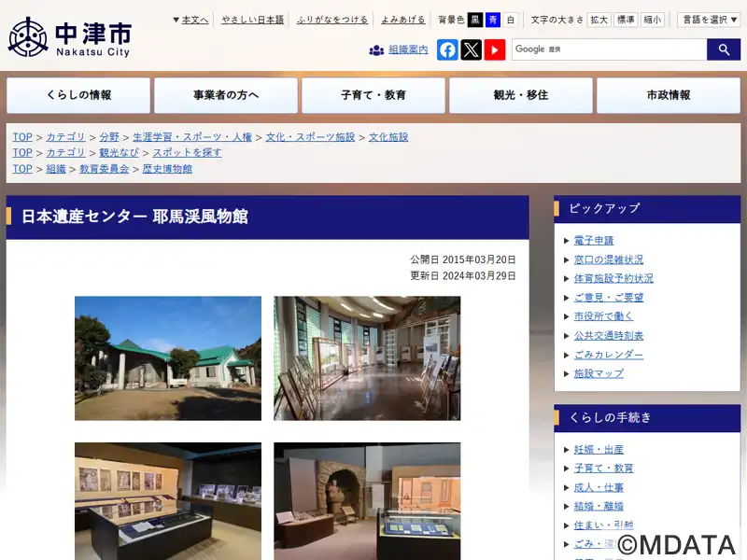
Task: Open the X (Twitter) icon link
Action: 472,50
